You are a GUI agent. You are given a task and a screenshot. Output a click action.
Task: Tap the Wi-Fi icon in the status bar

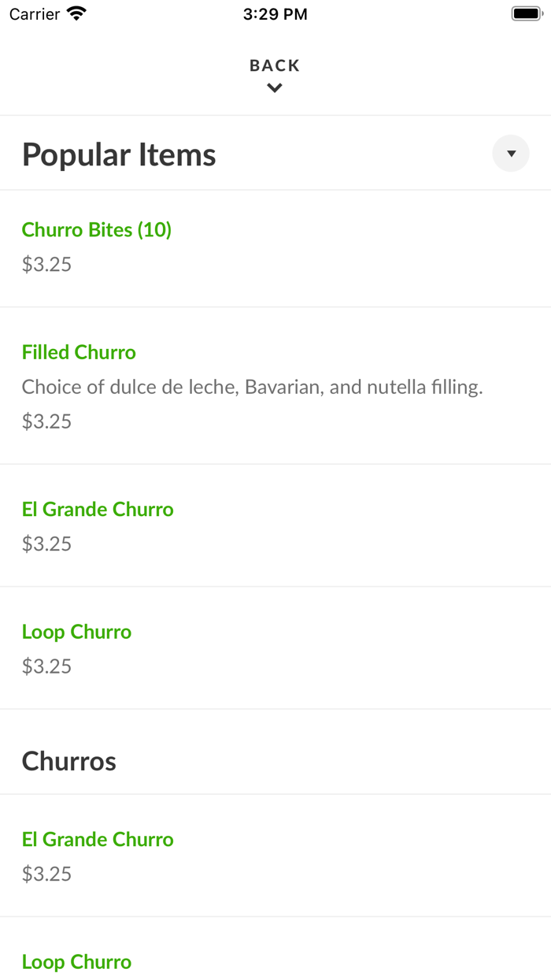point(75,13)
